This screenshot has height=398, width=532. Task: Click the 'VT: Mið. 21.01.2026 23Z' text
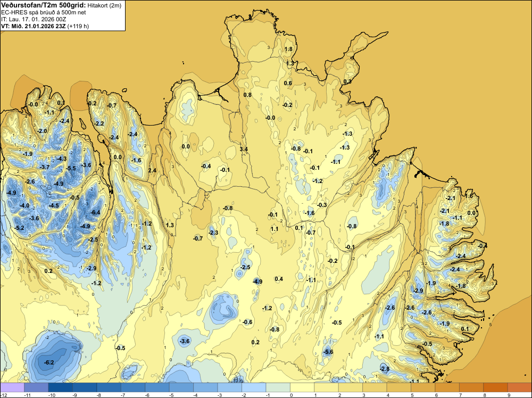(x=34, y=26)
